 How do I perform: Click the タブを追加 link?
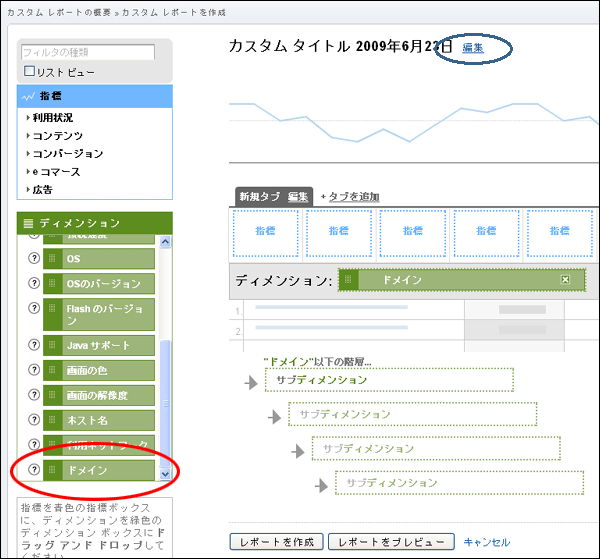click(x=354, y=197)
